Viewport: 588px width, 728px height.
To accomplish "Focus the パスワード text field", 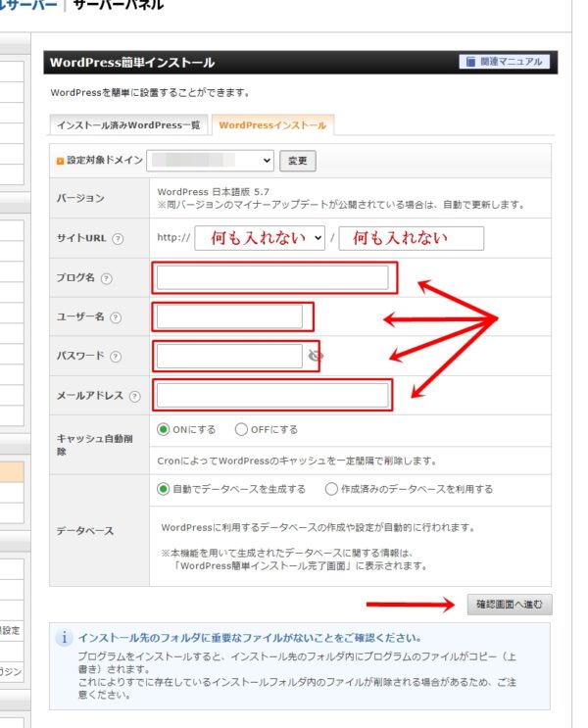I will click(229, 356).
